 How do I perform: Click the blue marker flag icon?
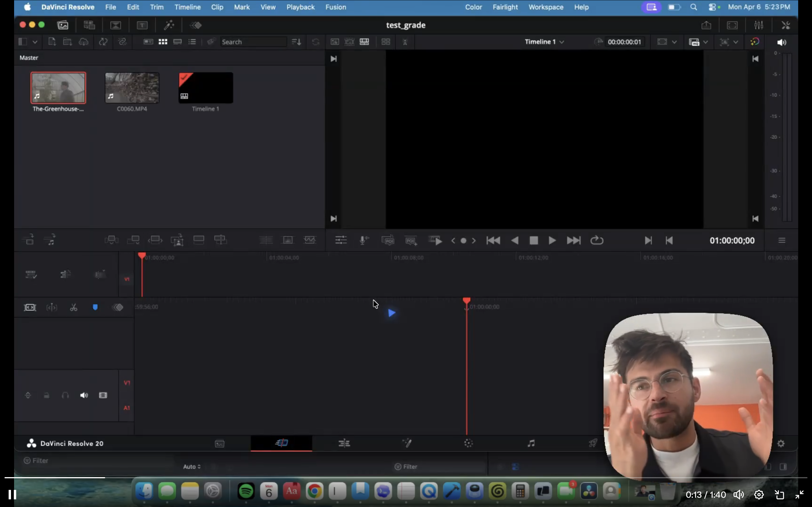tap(95, 308)
